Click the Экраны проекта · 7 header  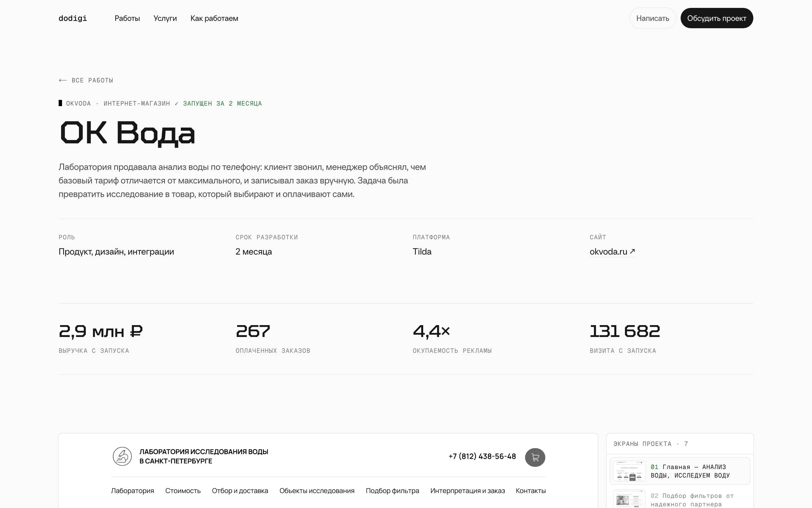[x=651, y=444]
